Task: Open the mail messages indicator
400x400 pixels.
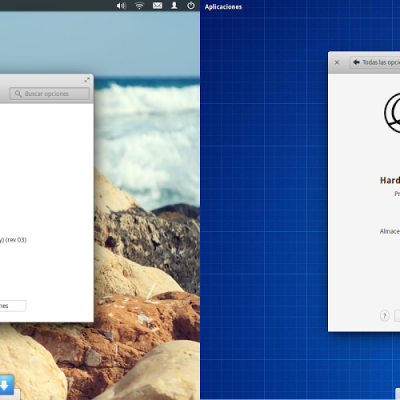Action: (x=157, y=6)
